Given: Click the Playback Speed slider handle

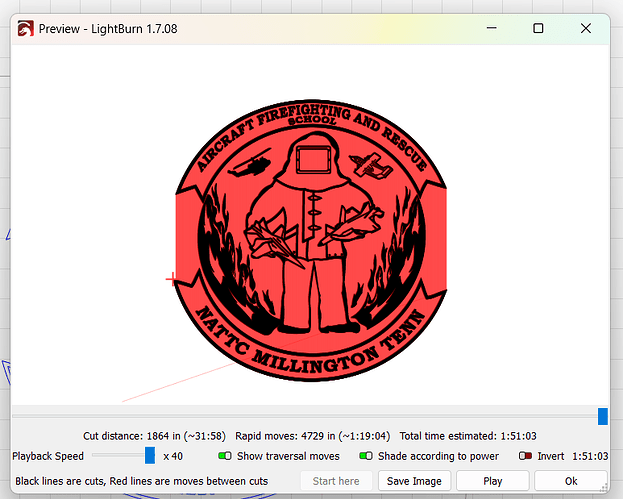Looking at the screenshot, I should coord(150,455).
